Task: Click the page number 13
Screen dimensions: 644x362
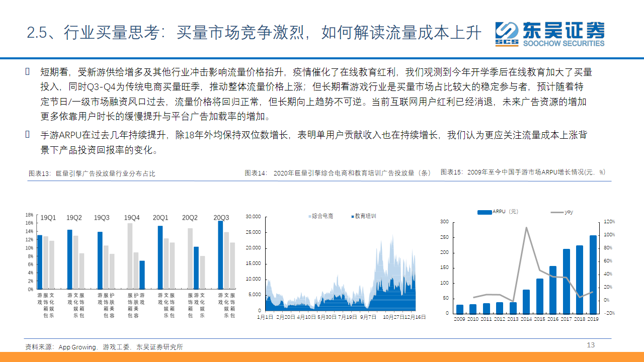Action: [591, 345]
